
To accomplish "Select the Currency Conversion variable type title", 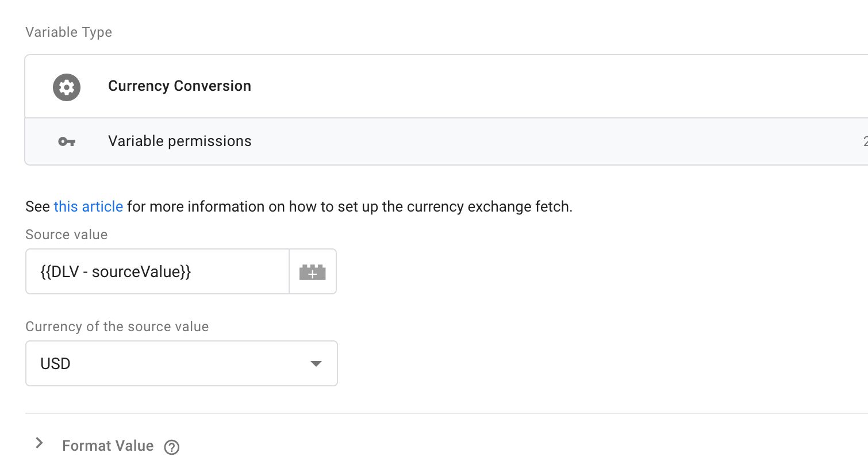I will click(179, 86).
